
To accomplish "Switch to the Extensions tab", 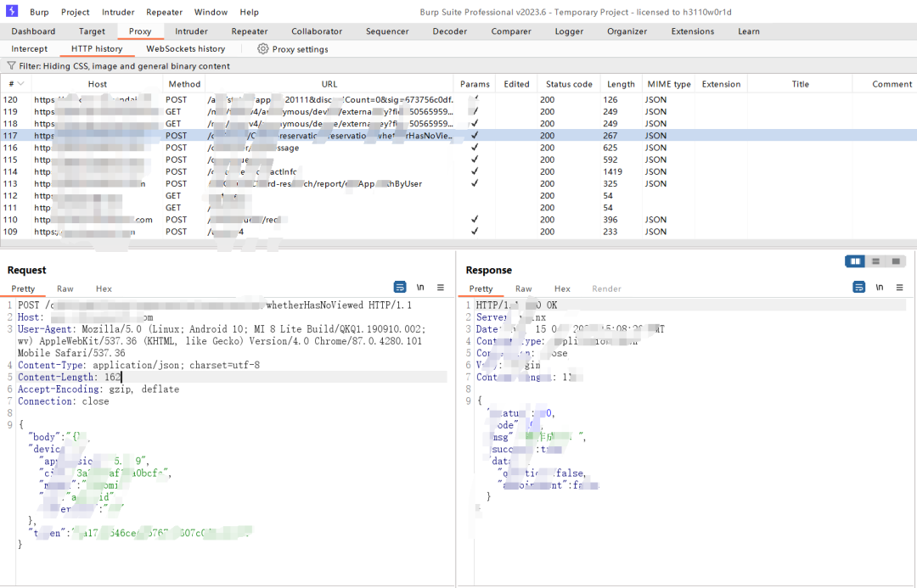I will tap(693, 31).
